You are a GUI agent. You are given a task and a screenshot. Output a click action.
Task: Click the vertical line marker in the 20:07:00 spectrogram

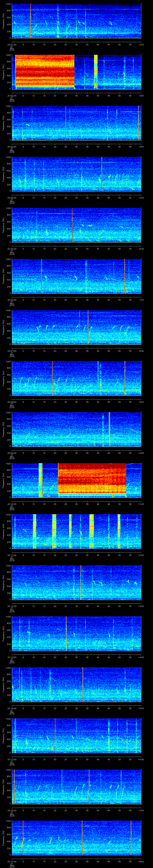tap(88, 327)
